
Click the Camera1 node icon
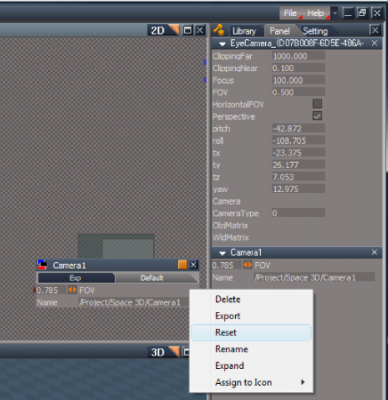click(x=42, y=265)
